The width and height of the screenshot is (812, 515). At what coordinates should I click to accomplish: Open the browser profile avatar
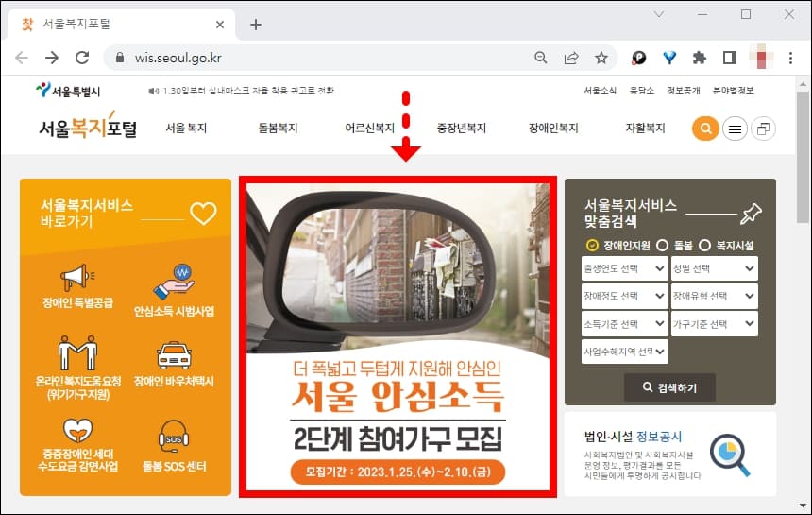[x=761, y=57]
